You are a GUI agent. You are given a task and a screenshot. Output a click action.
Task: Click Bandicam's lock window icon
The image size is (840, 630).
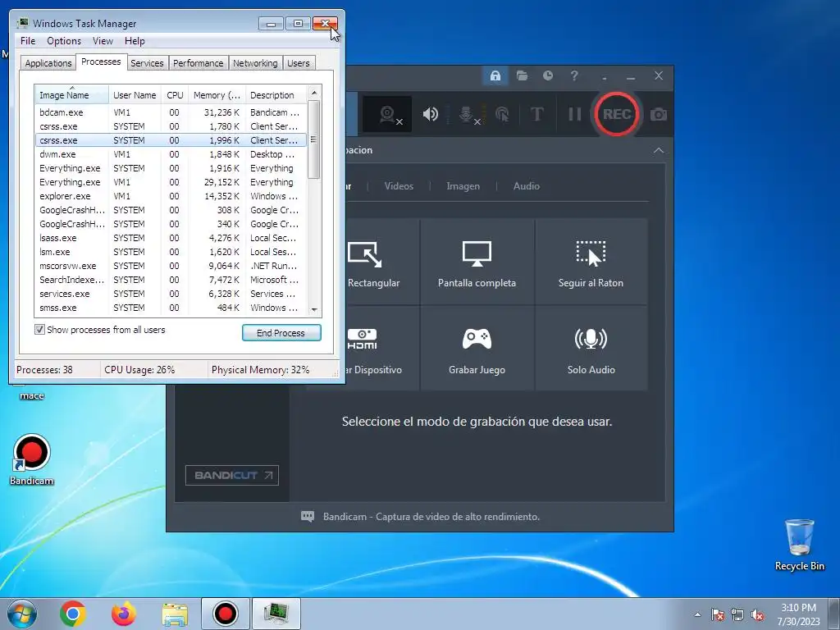pyautogui.click(x=495, y=75)
